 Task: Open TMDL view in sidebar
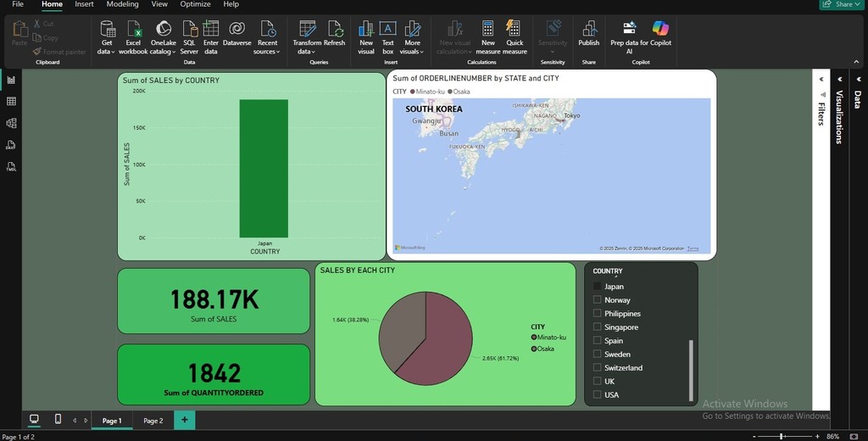pos(11,166)
